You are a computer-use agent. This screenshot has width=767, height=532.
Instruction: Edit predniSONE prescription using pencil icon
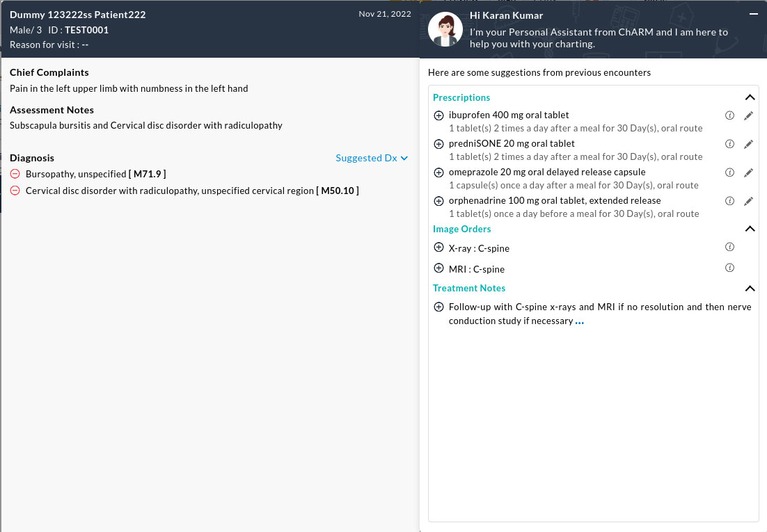[x=748, y=144]
